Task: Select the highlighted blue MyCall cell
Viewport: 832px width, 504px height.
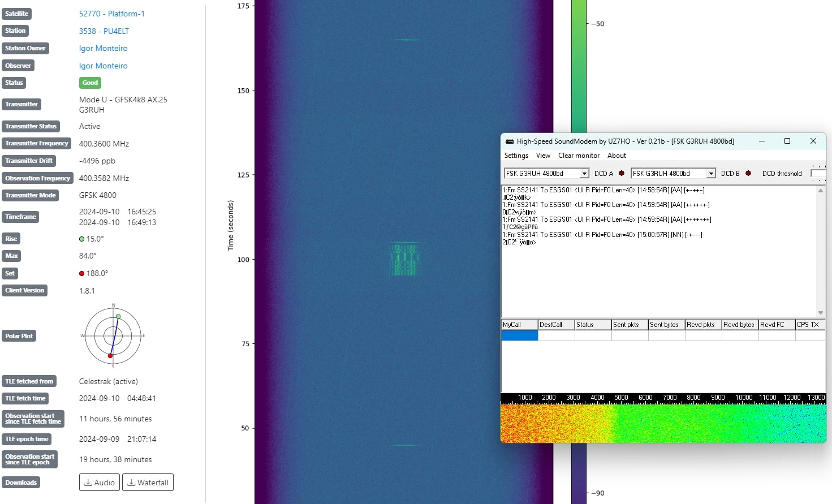Action: (x=519, y=335)
